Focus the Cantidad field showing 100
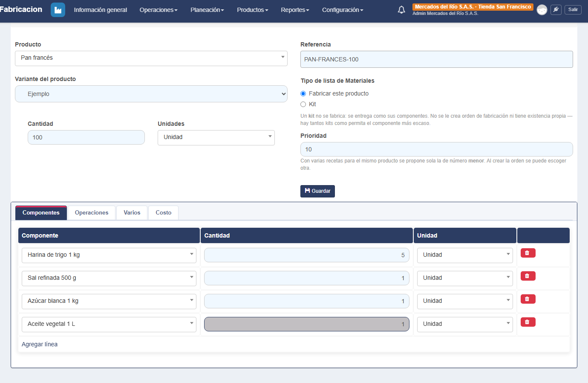The image size is (588, 383). tap(86, 137)
